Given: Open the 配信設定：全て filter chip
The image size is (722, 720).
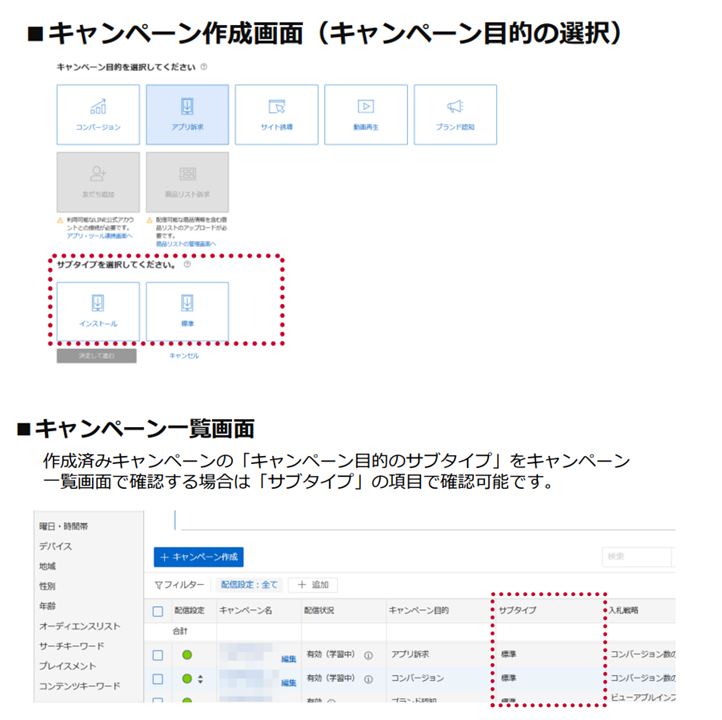Looking at the screenshot, I should (x=250, y=585).
